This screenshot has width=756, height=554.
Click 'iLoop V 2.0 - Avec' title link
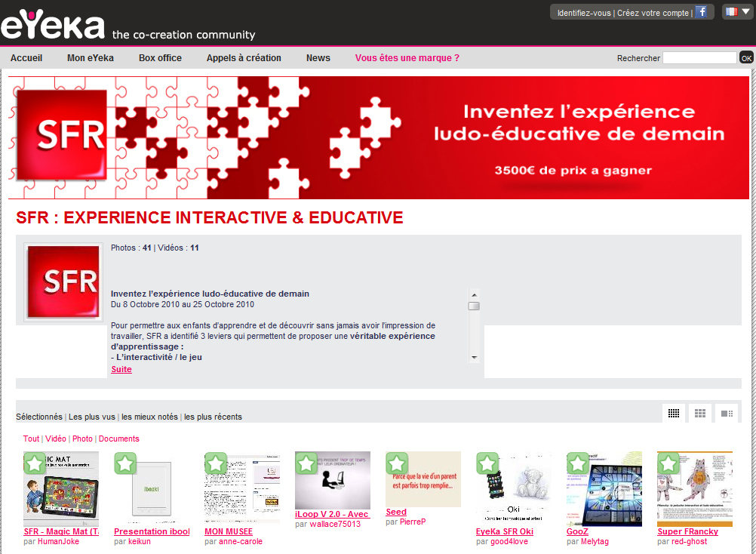(332, 514)
